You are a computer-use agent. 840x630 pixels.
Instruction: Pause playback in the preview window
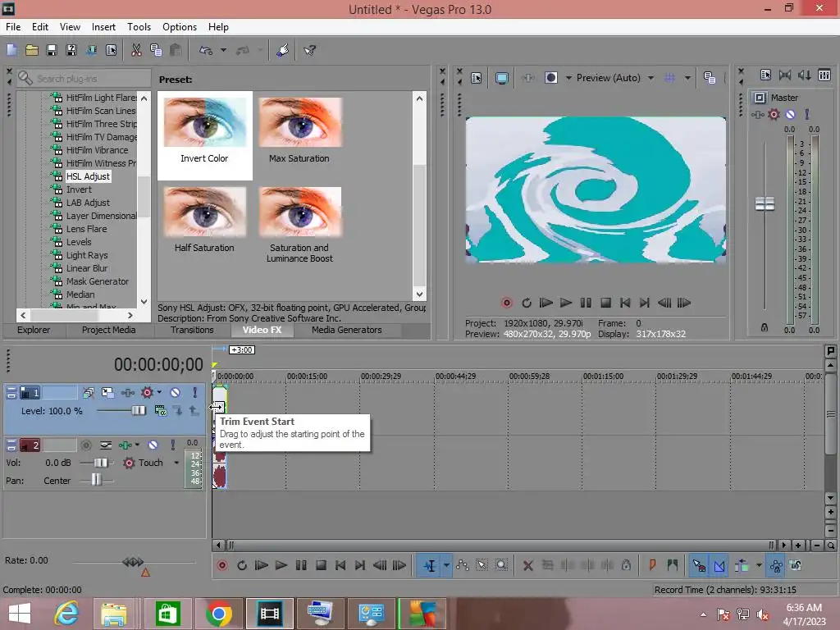pos(586,303)
